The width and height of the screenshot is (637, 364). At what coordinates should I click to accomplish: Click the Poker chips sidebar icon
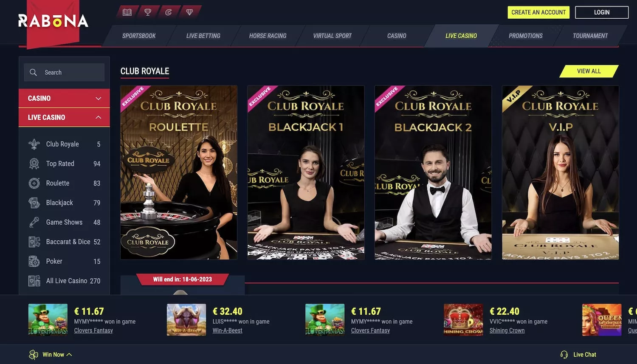[x=34, y=261]
